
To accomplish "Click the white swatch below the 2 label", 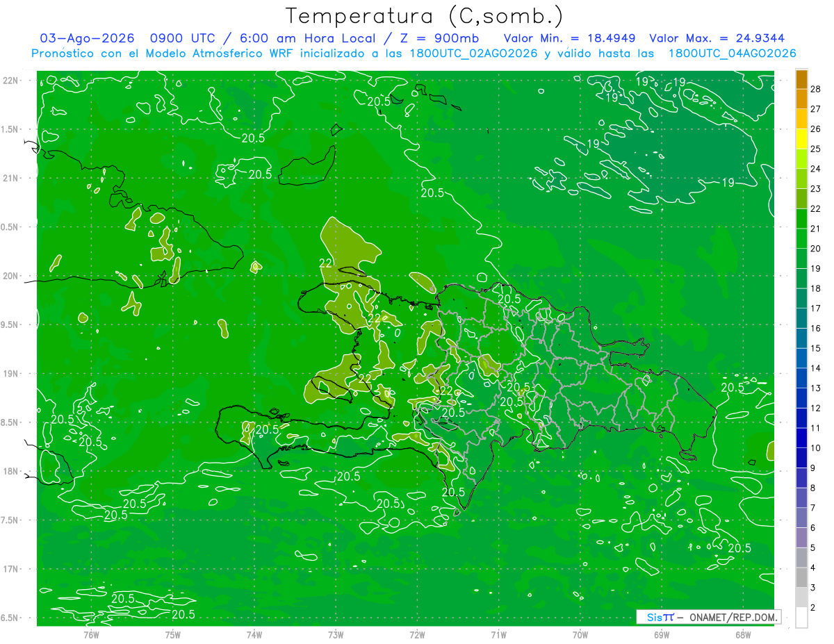I will point(801,618).
